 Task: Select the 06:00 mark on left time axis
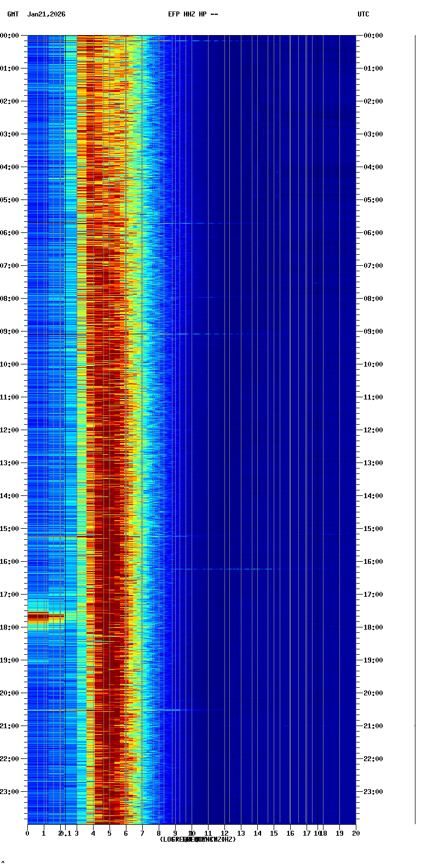pos(10,233)
